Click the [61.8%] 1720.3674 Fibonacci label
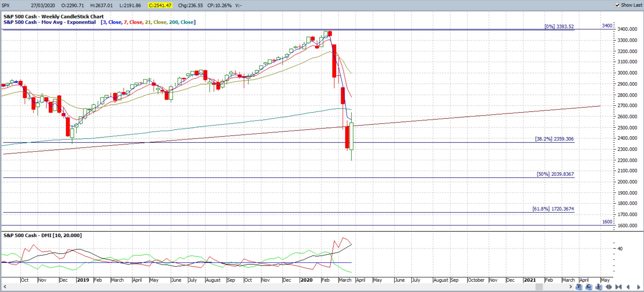The image size is (644, 292). 553,209
